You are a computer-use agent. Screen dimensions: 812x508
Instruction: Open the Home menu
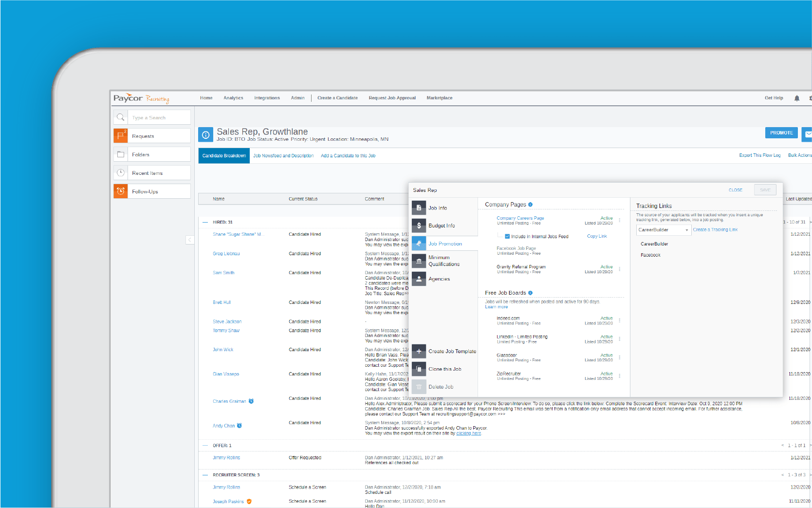(206, 98)
